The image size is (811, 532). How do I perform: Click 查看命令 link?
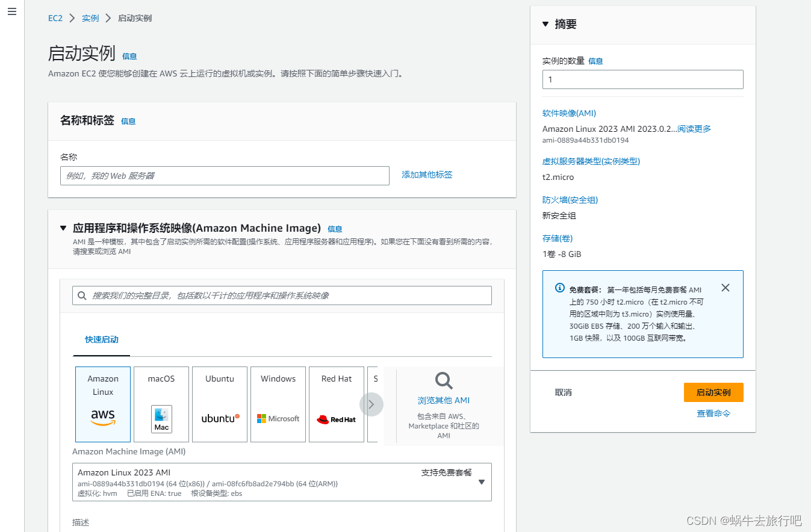(x=713, y=413)
